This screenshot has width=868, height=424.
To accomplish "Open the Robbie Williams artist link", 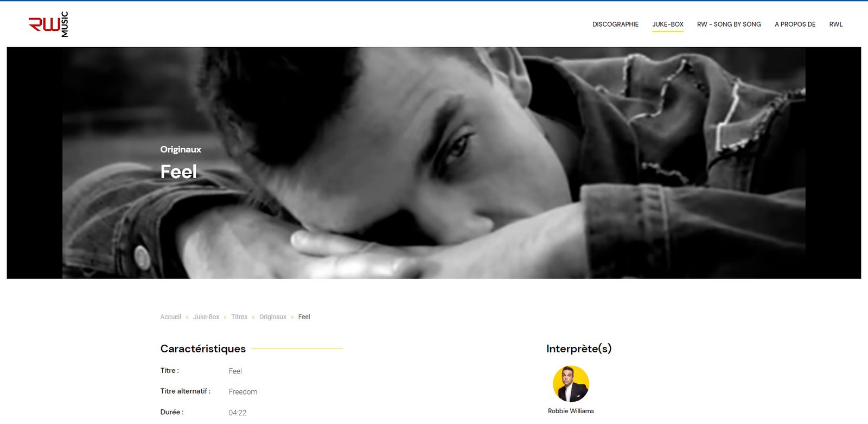I will 571,411.
